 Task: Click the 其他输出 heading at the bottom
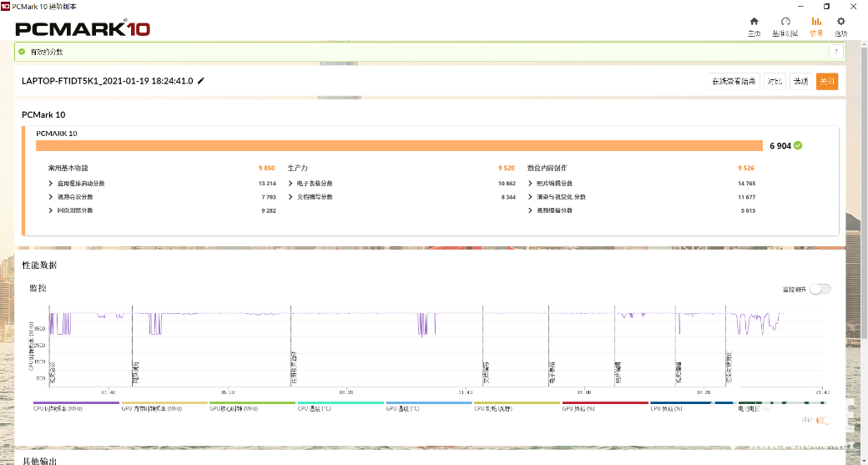[39, 461]
